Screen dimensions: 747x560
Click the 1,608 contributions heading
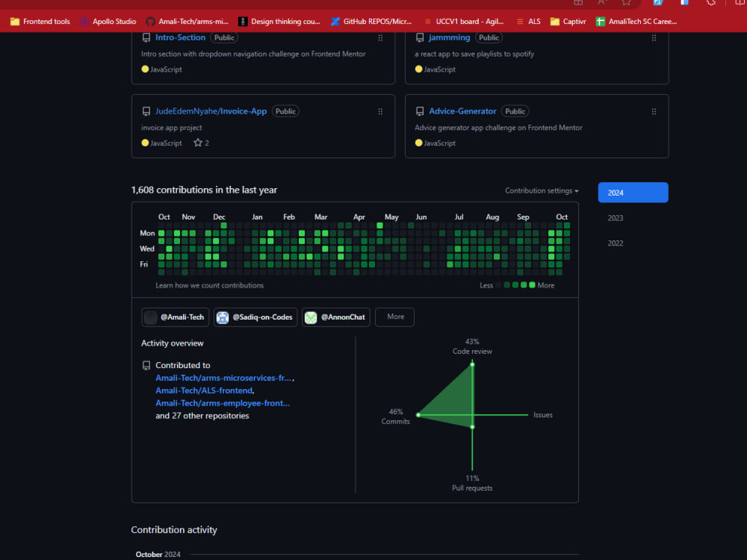click(x=204, y=190)
